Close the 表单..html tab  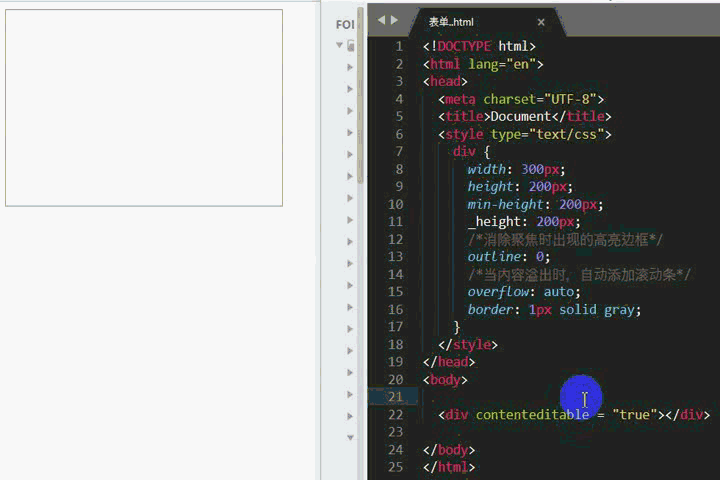tap(541, 22)
